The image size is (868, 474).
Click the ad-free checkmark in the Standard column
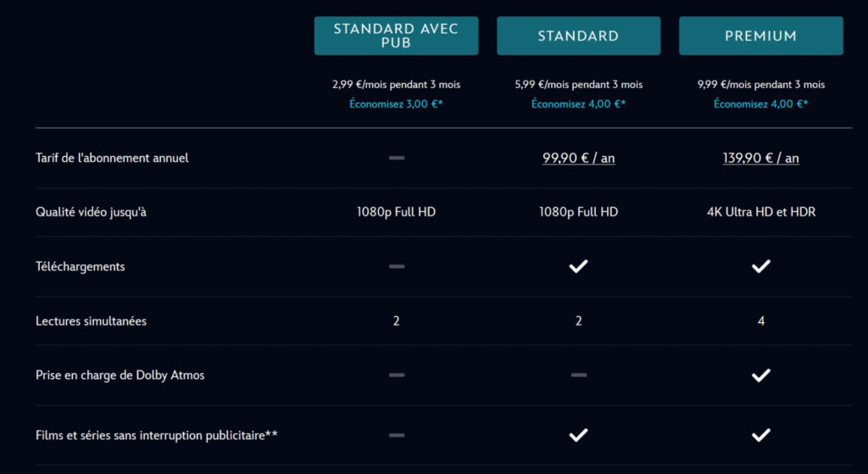[578, 435]
